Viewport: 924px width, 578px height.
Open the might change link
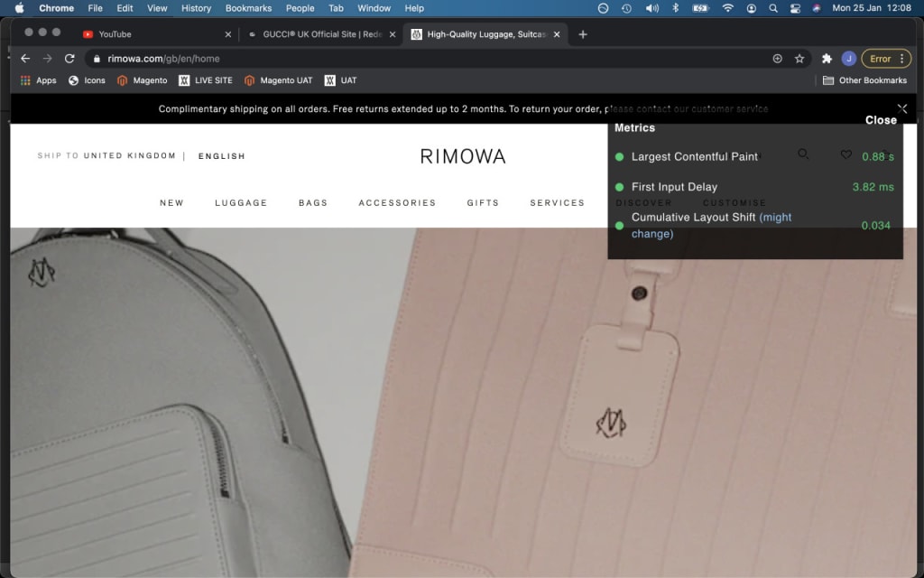pyautogui.click(x=712, y=225)
